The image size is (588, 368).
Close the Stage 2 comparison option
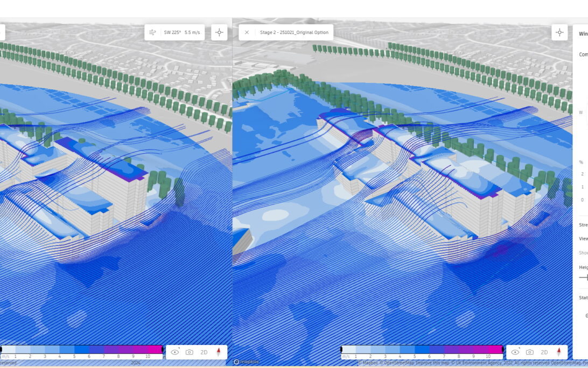[247, 32]
